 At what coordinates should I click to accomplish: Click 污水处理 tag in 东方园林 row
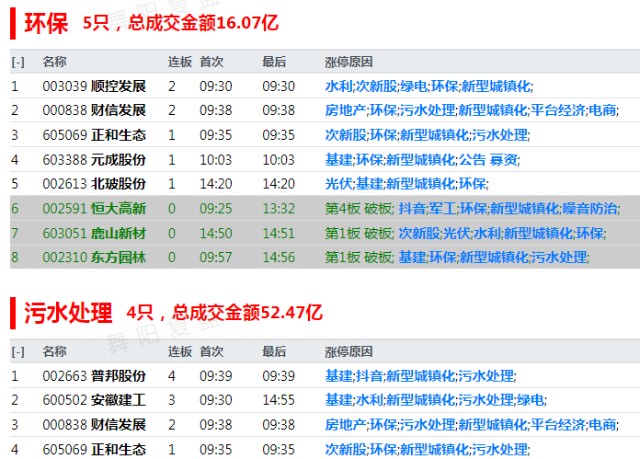[559, 257]
